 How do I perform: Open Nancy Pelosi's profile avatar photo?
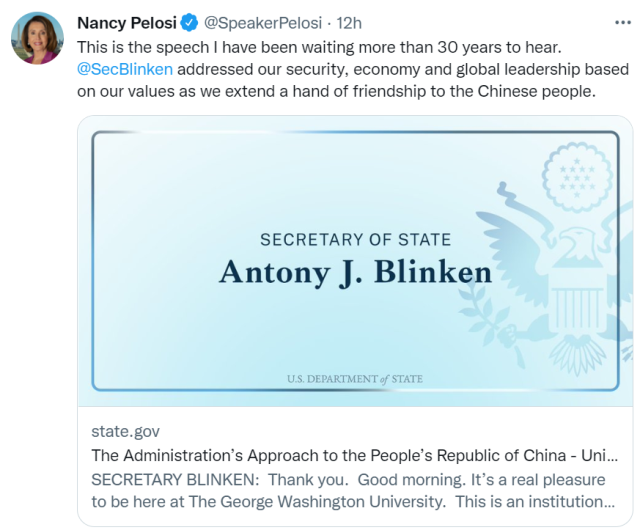tap(36, 39)
